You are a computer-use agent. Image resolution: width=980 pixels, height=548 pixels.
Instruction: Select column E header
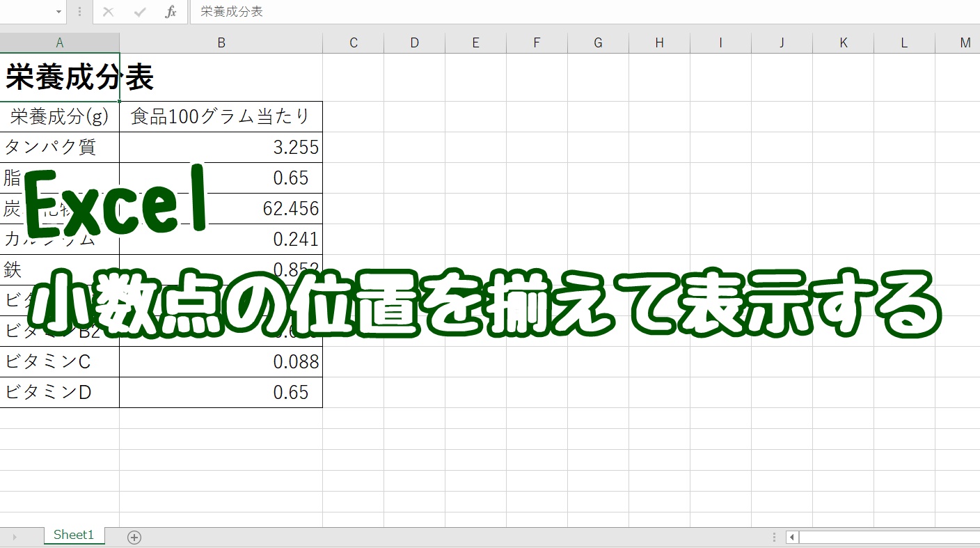pyautogui.click(x=476, y=43)
